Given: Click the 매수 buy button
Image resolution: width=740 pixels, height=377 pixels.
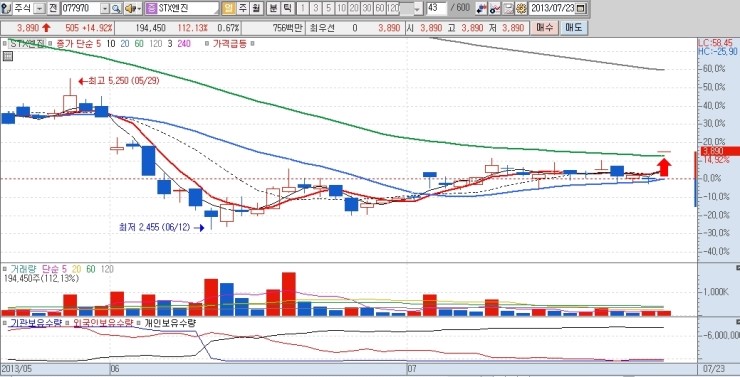Looking at the screenshot, I should [x=544, y=27].
